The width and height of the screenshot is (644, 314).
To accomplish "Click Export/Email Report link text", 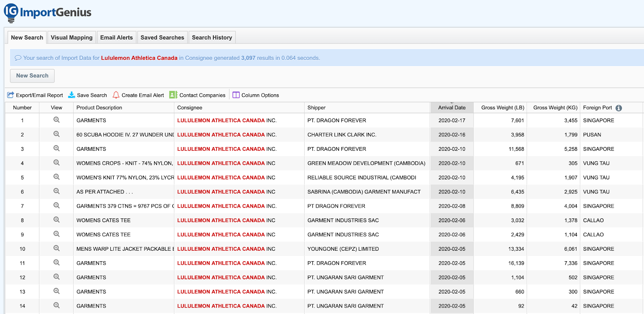I will pyautogui.click(x=39, y=96).
